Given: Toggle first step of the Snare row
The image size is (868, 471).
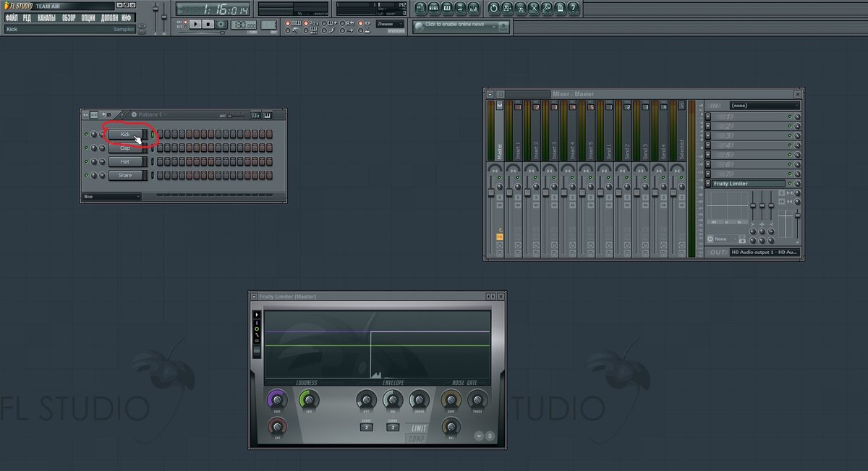Looking at the screenshot, I should point(160,176).
